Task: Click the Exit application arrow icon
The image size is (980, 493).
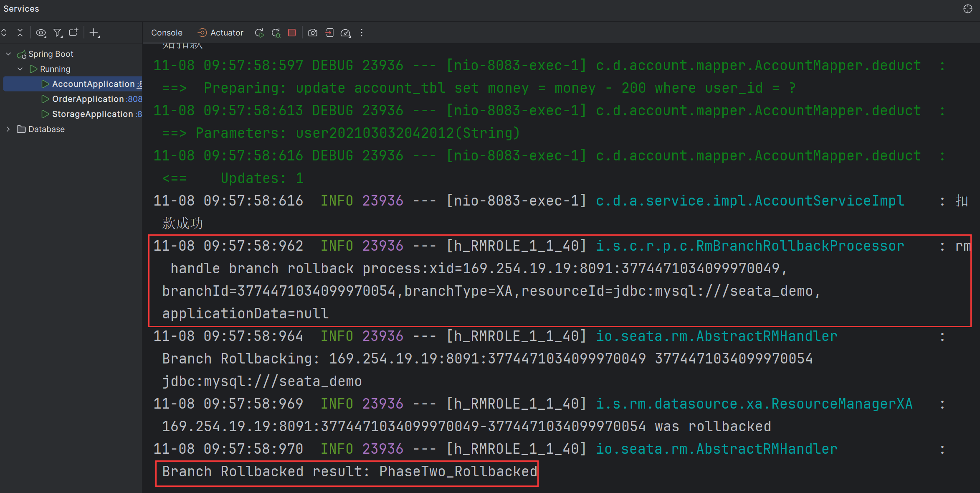Action: pos(329,33)
